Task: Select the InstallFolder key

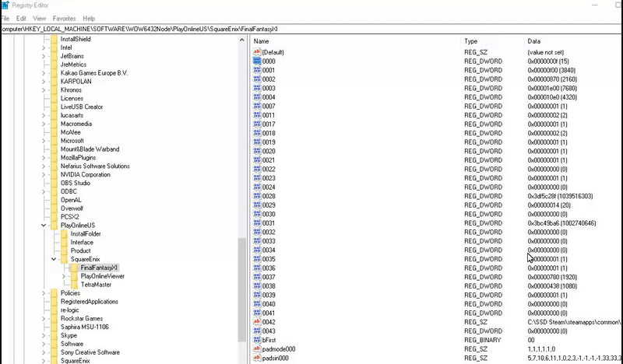Action: tap(86, 234)
